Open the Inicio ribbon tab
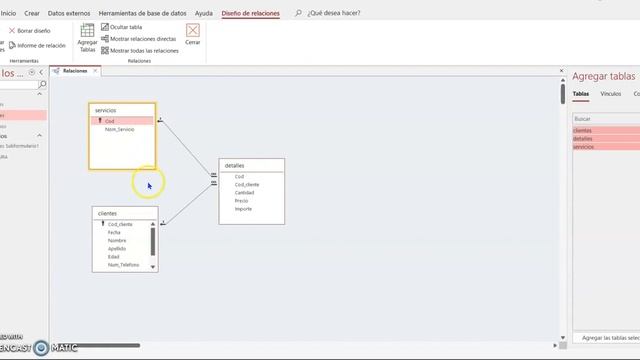Viewport: 640px width, 360px height. [8, 13]
